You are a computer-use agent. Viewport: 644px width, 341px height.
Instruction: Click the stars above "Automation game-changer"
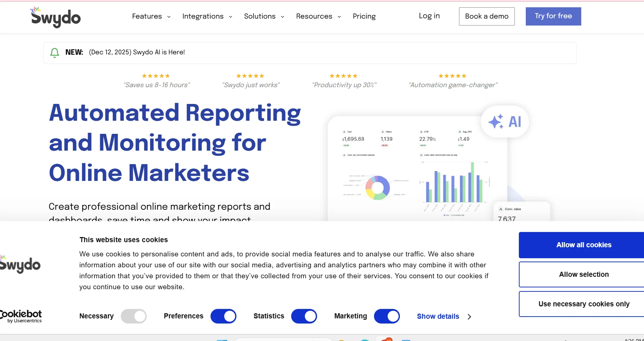click(452, 76)
